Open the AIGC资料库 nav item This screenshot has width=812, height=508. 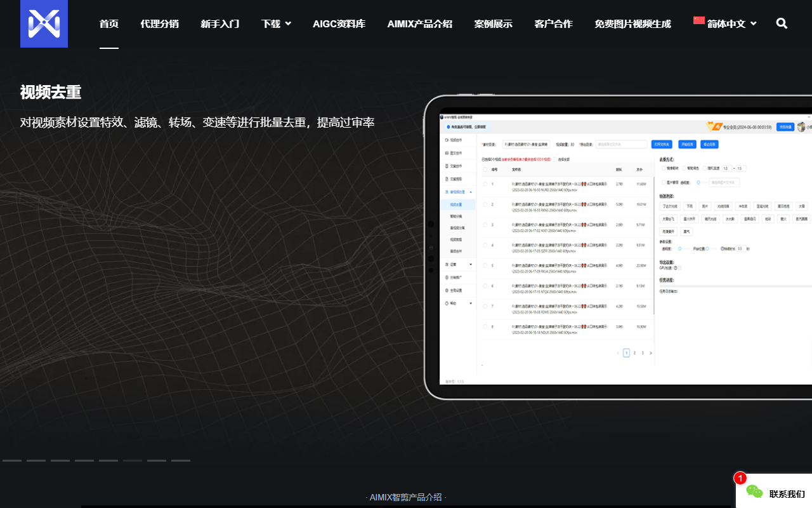point(339,24)
